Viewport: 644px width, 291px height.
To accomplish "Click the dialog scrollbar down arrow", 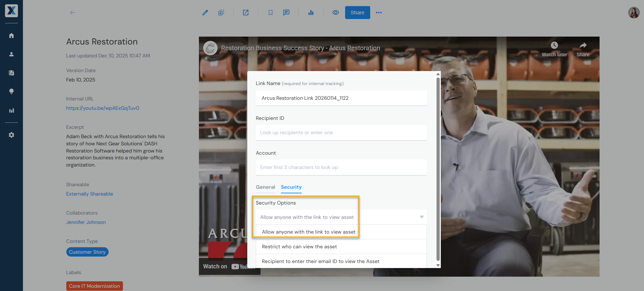I will click(438, 265).
